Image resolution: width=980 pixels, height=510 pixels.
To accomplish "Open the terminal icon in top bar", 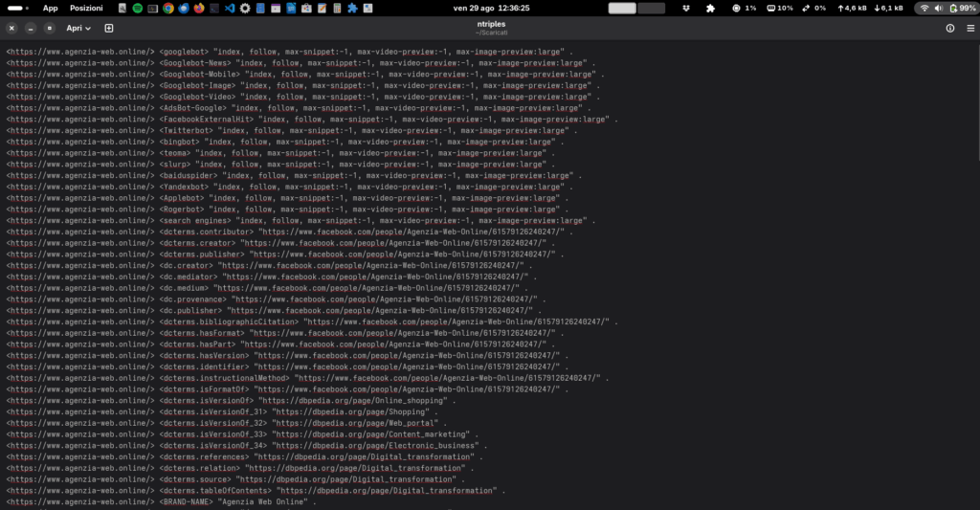I will [x=214, y=8].
